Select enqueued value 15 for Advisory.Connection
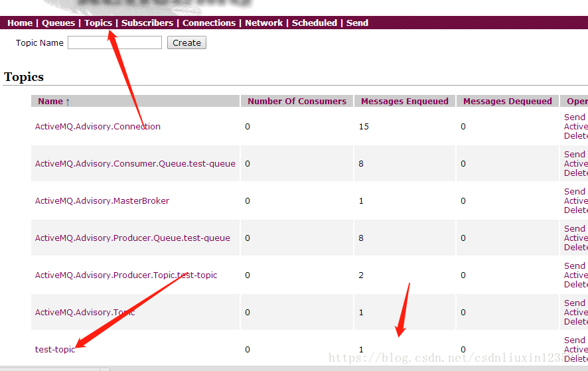 [364, 126]
